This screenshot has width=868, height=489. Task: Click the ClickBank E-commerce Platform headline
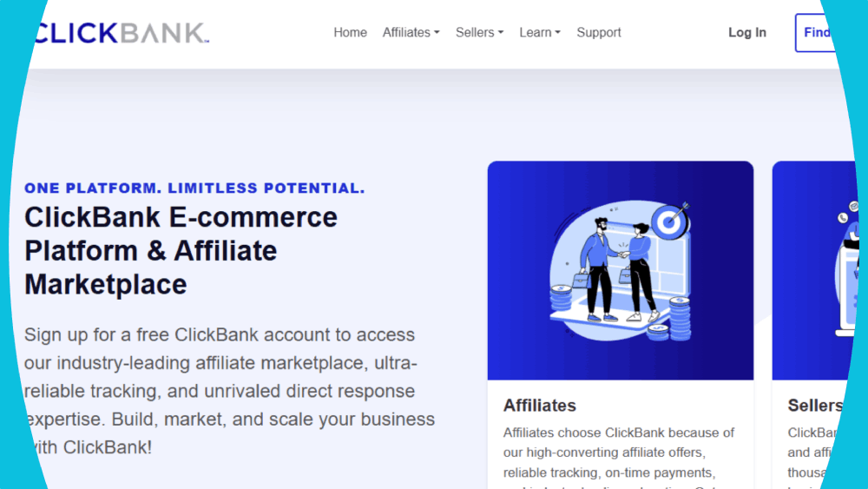(x=181, y=251)
